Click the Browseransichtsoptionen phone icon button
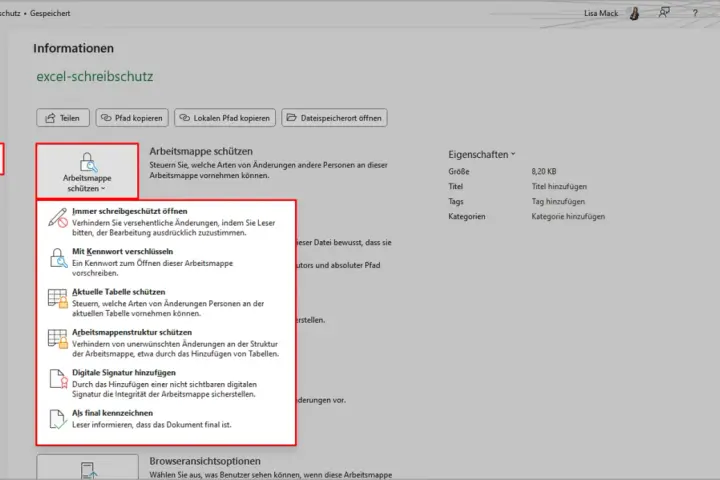This screenshot has width=720, height=480. coord(87,468)
